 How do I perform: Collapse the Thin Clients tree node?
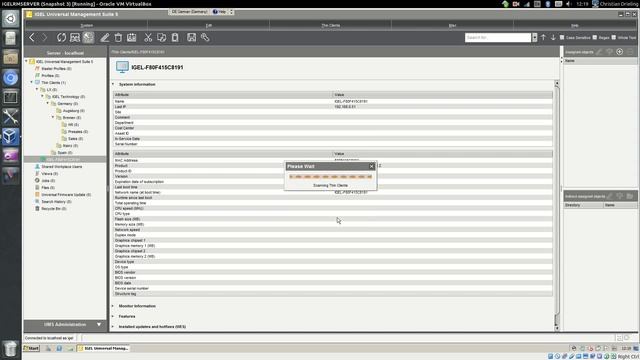(31, 82)
